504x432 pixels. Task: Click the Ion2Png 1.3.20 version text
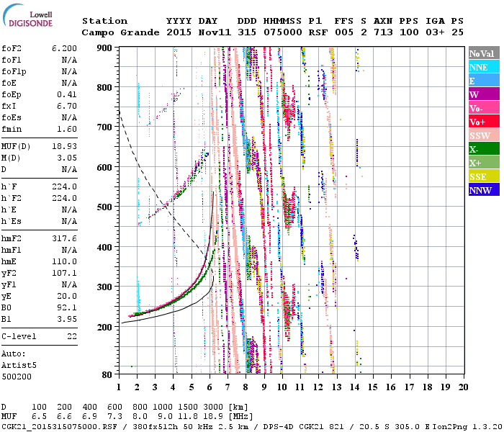(x=468, y=426)
